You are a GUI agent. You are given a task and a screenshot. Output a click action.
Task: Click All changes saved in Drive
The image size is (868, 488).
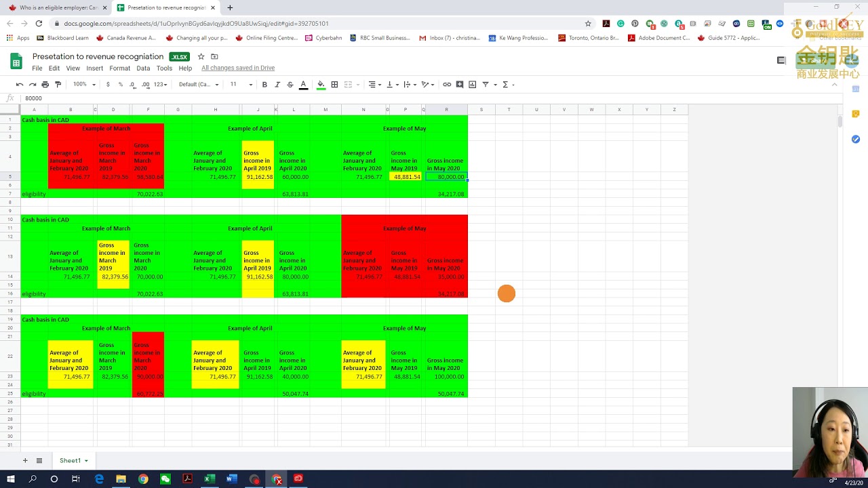click(238, 68)
